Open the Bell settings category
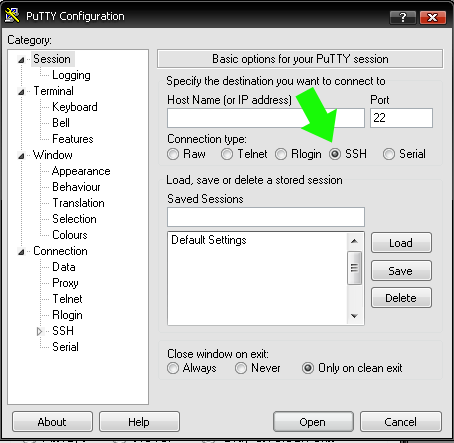 pyautogui.click(x=61, y=123)
